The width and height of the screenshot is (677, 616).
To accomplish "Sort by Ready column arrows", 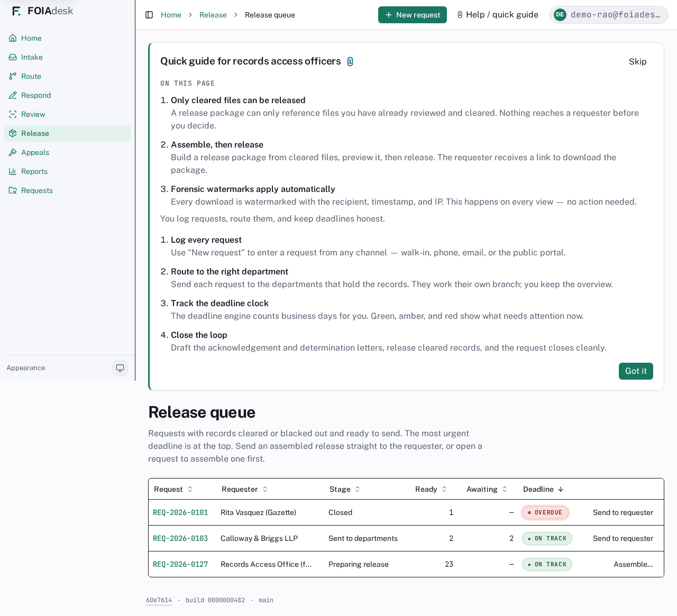I will [444, 489].
